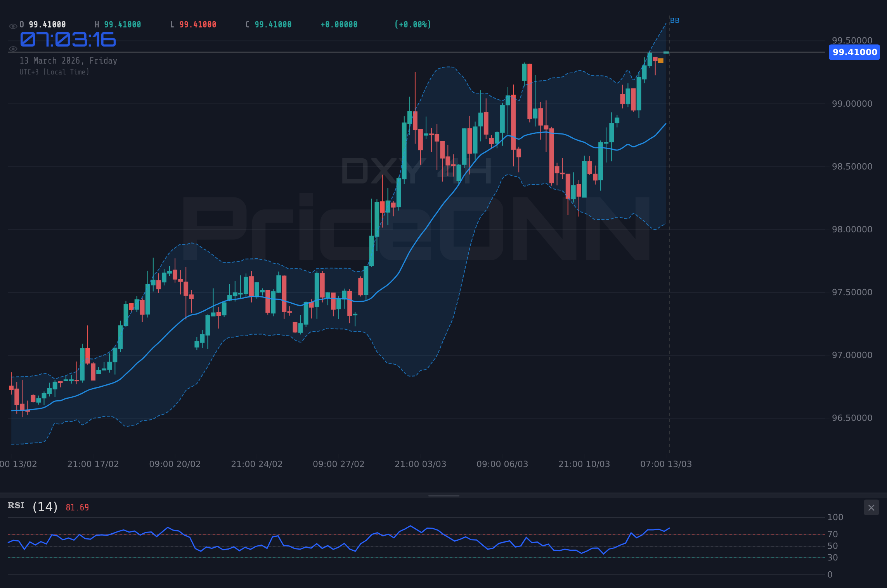
Task: Click the change value +0.00000
Action: click(x=339, y=24)
